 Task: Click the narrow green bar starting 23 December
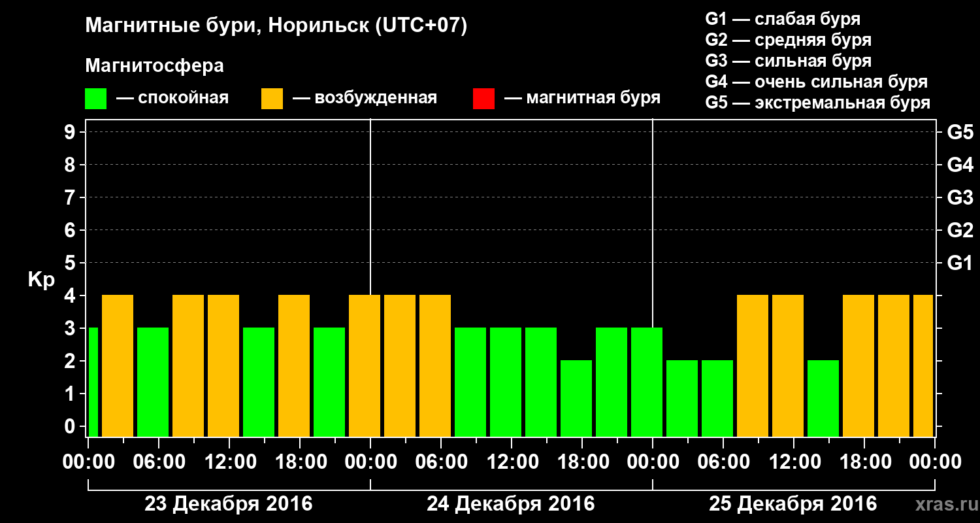[93, 382]
